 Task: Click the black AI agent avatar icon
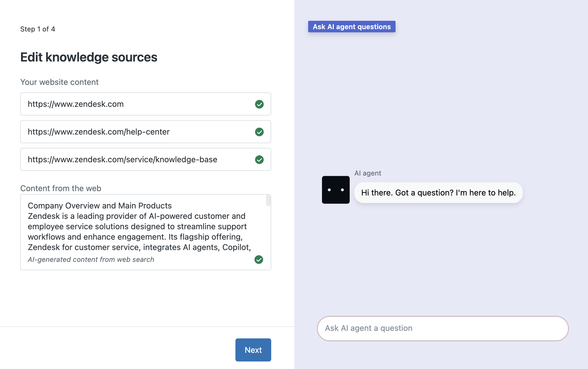coord(336,190)
